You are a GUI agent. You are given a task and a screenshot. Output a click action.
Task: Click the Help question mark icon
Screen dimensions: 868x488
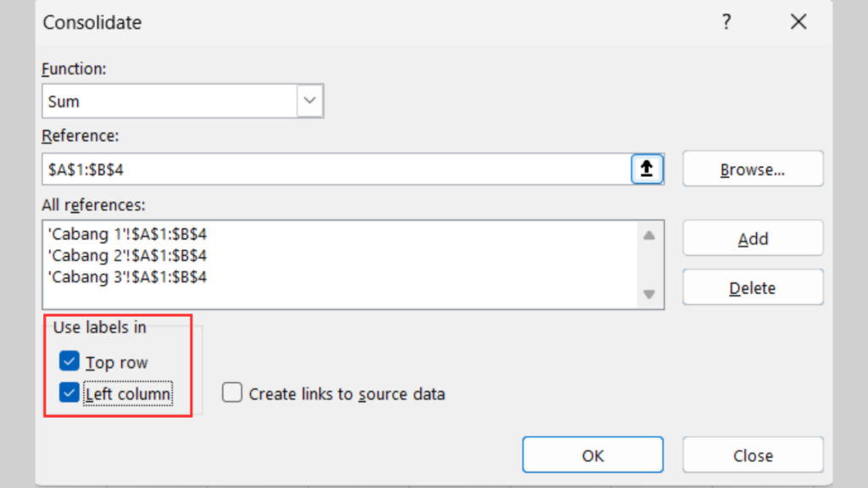[x=726, y=23]
